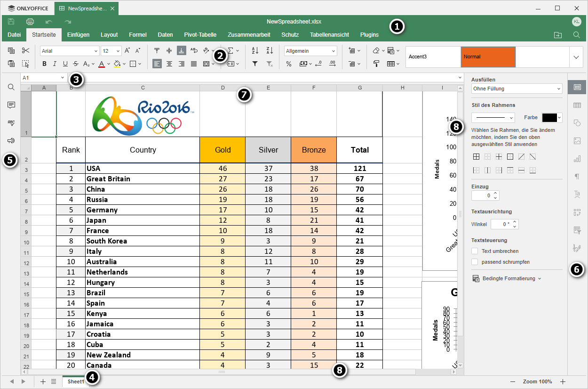Click the Print icon in header
The height and width of the screenshot is (389, 588).
(30, 22)
